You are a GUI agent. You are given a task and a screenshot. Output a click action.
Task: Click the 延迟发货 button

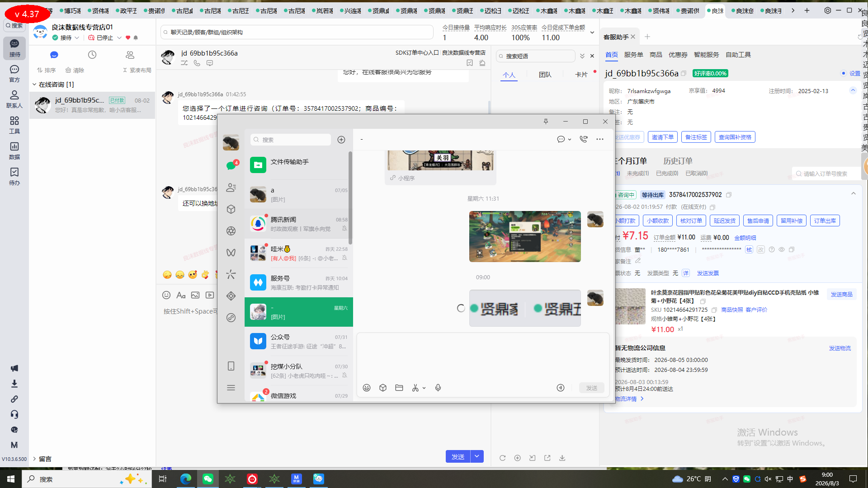(x=724, y=221)
